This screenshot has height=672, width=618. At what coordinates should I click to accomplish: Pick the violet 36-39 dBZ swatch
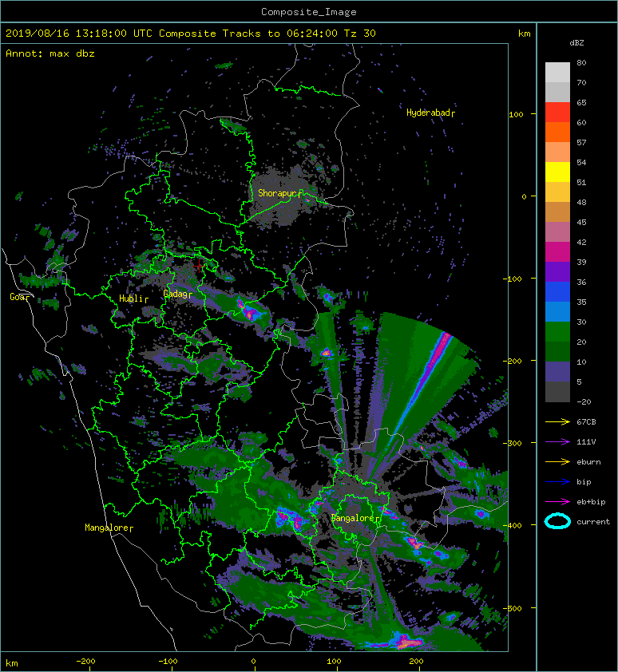[557, 271]
